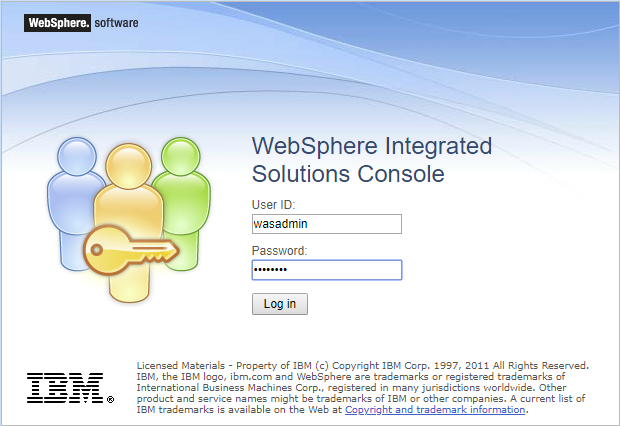The height and width of the screenshot is (426, 620).
Task: Open the Copyright and trademark information link
Action: [435, 410]
